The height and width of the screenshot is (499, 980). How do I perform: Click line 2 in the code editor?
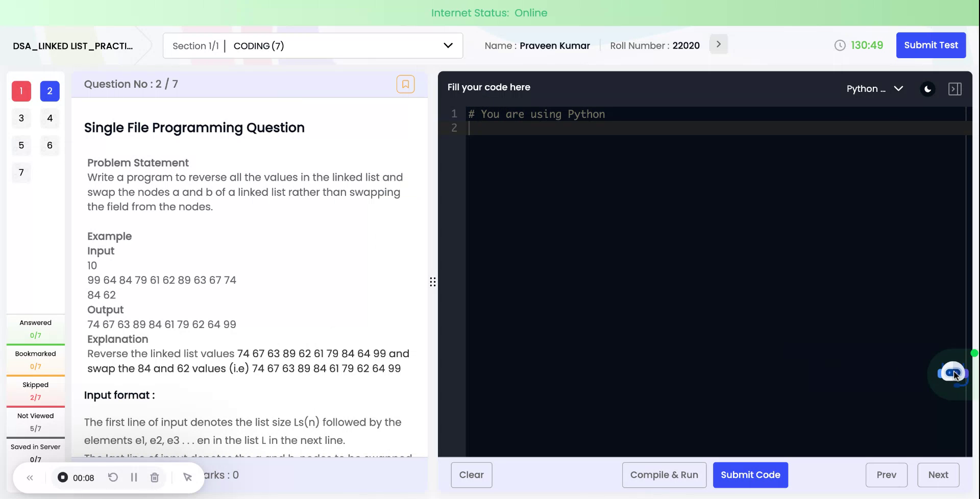coord(510,128)
